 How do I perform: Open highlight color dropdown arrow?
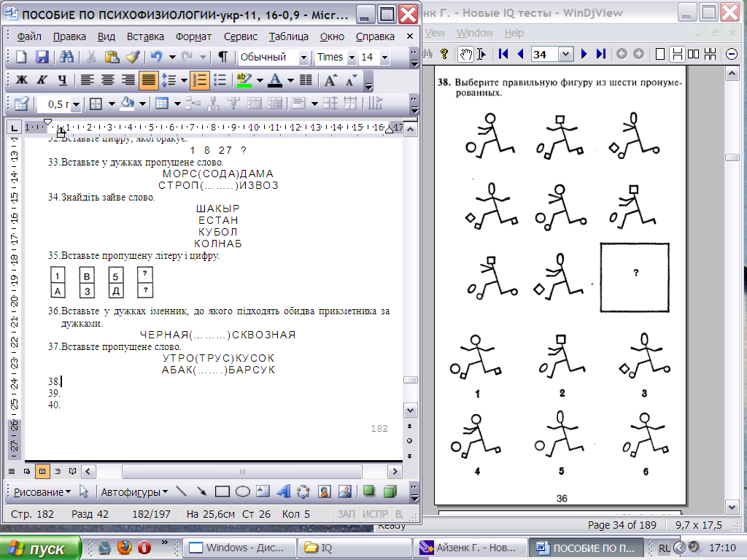click(260, 80)
